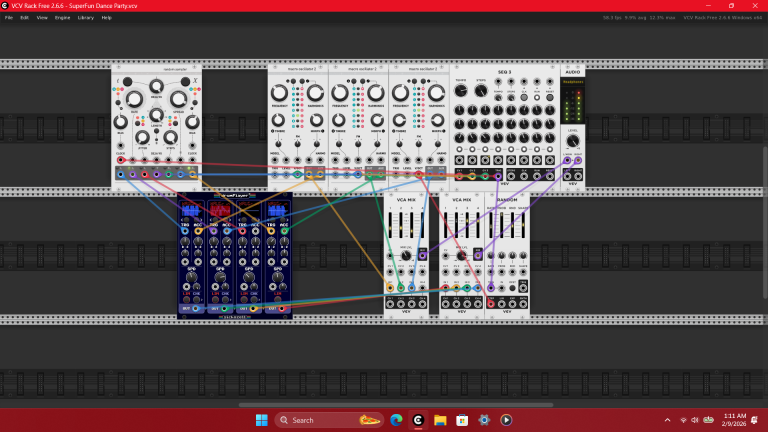
Task: Click first macro oscillator TIMBRE knob
Action: [278, 120]
